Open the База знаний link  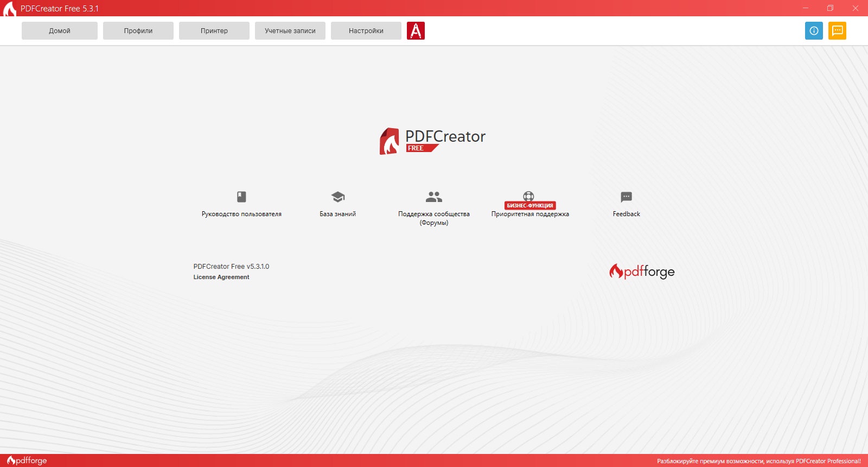click(x=338, y=214)
